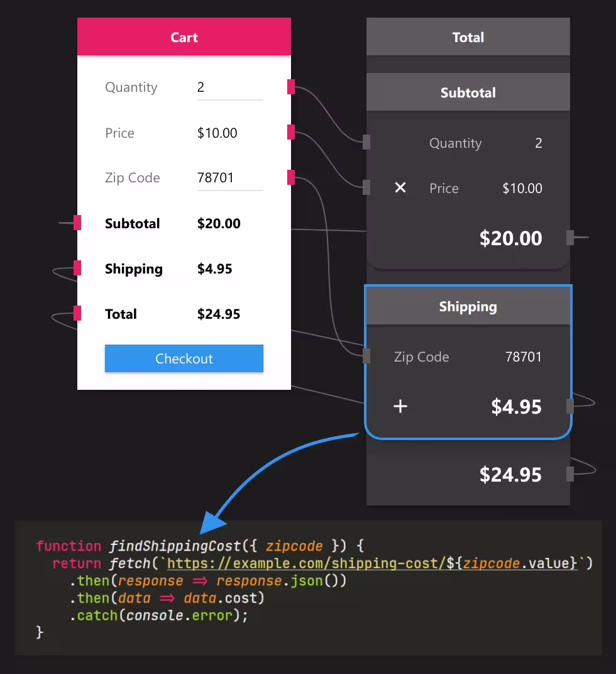
Task: Click the $4.95 output port on the Shipping node
Action: click(x=571, y=406)
